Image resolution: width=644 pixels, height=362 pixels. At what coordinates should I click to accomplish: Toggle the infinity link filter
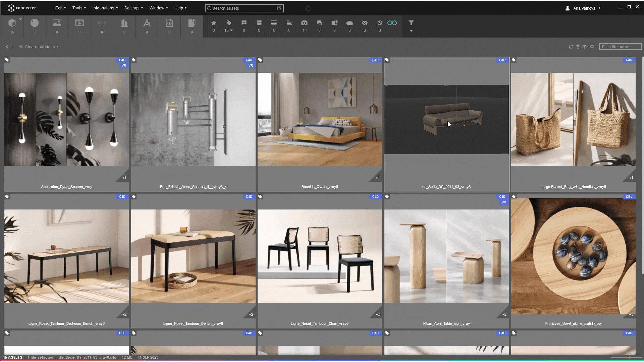click(392, 23)
